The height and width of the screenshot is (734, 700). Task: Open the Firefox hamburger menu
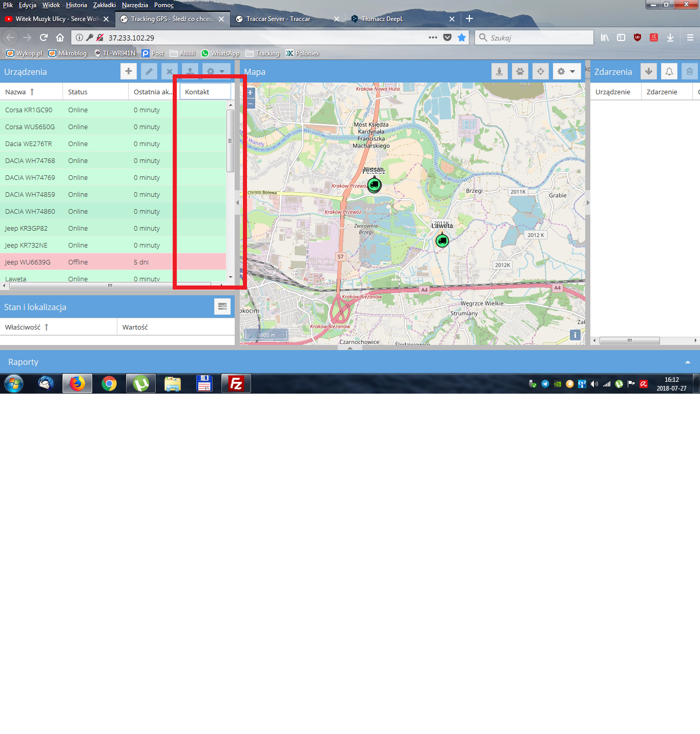click(x=690, y=37)
